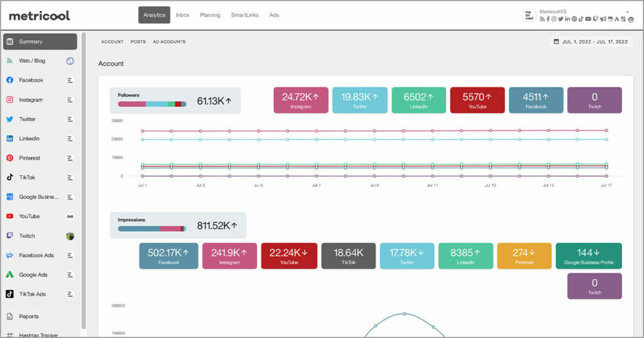Viewport: 644px width, 338px height.
Task: Go to Google Ads in sidebar
Action: click(33, 275)
